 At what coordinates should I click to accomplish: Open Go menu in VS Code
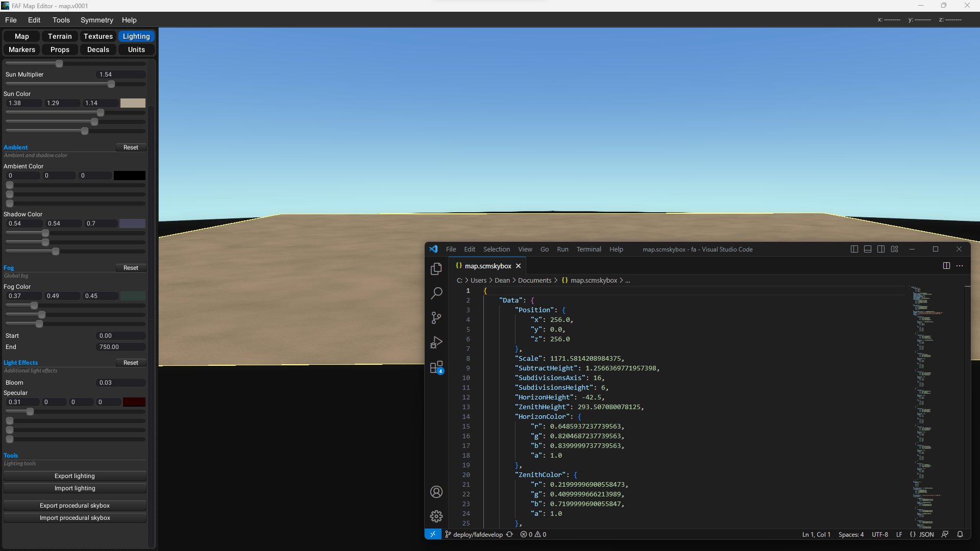coord(545,249)
